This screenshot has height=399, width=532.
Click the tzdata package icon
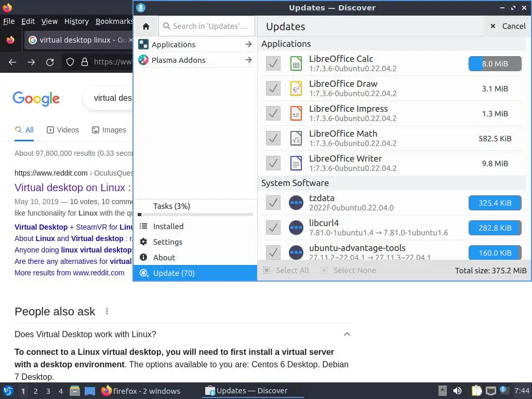point(296,203)
